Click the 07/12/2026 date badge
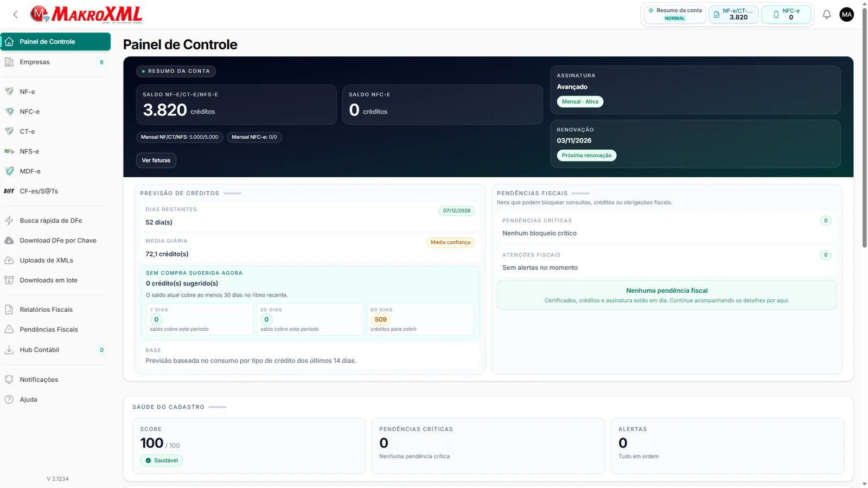Image resolution: width=868 pixels, height=488 pixels. point(457,211)
